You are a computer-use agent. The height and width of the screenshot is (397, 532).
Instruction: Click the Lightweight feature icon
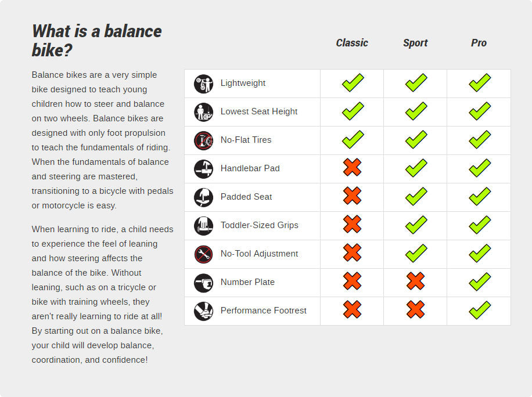pyautogui.click(x=203, y=84)
